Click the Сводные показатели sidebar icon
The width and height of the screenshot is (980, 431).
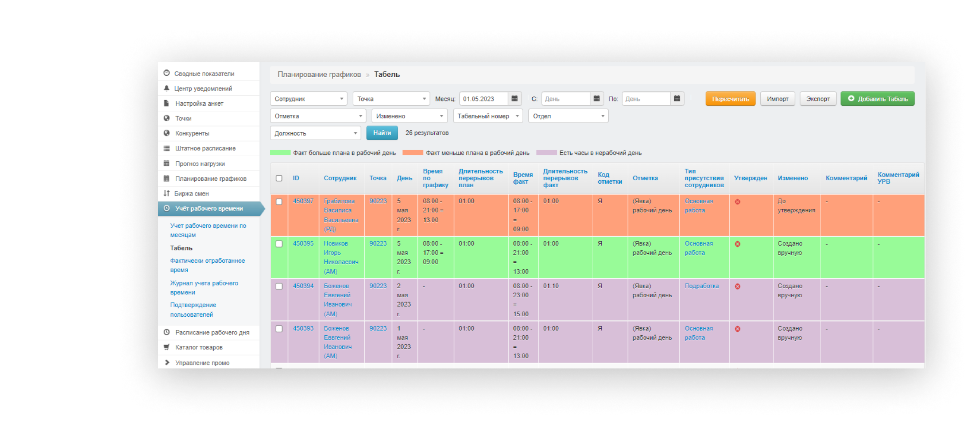167,73
